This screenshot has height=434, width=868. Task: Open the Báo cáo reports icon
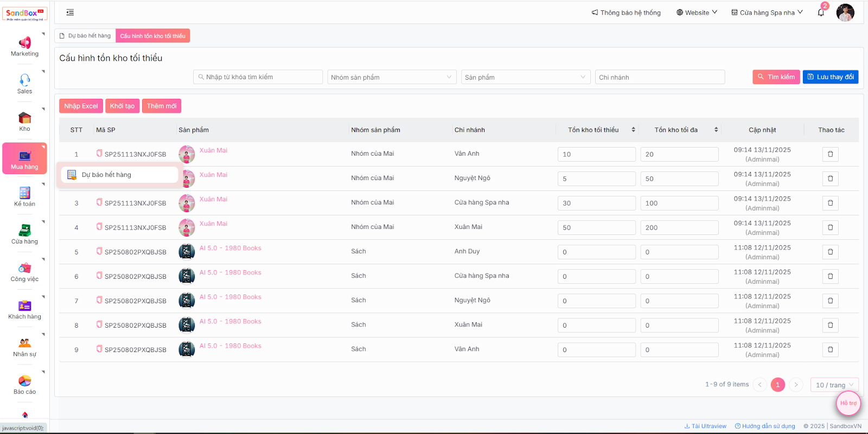(x=24, y=381)
